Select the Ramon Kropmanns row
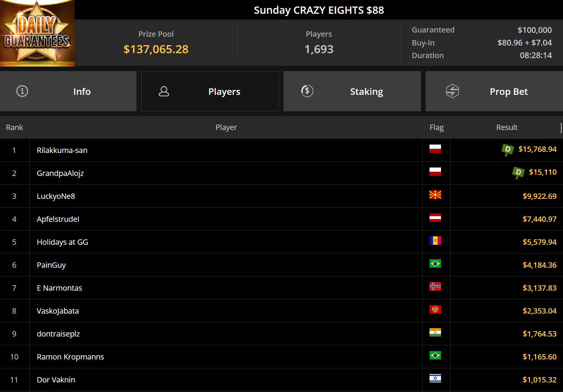563x392 pixels. coord(281,357)
